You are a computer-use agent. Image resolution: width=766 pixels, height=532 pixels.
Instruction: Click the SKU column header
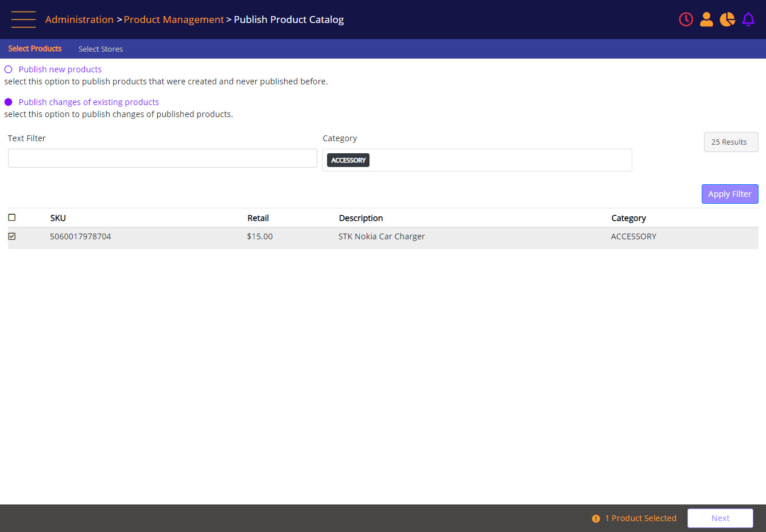coord(58,218)
